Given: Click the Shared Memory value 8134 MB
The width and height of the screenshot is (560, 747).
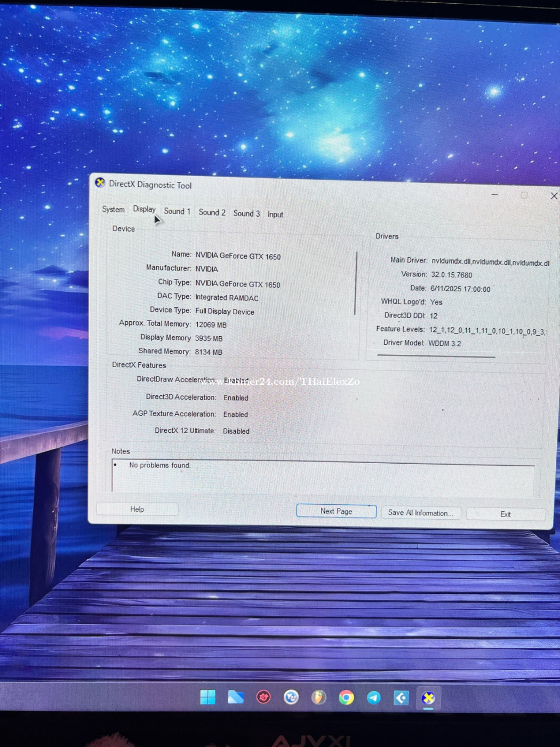Looking at the screenshot, I should 209,352.
